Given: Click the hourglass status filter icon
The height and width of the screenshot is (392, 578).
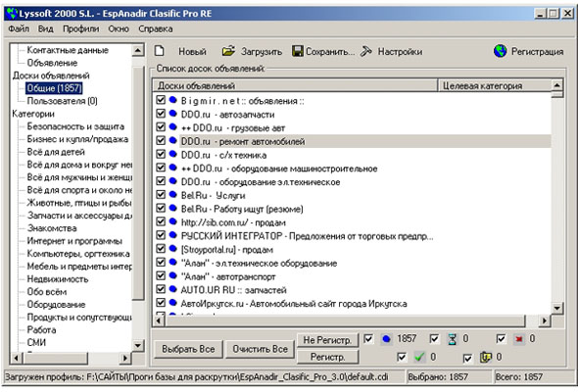Looking at the screenshot, I should pos(453,338).
